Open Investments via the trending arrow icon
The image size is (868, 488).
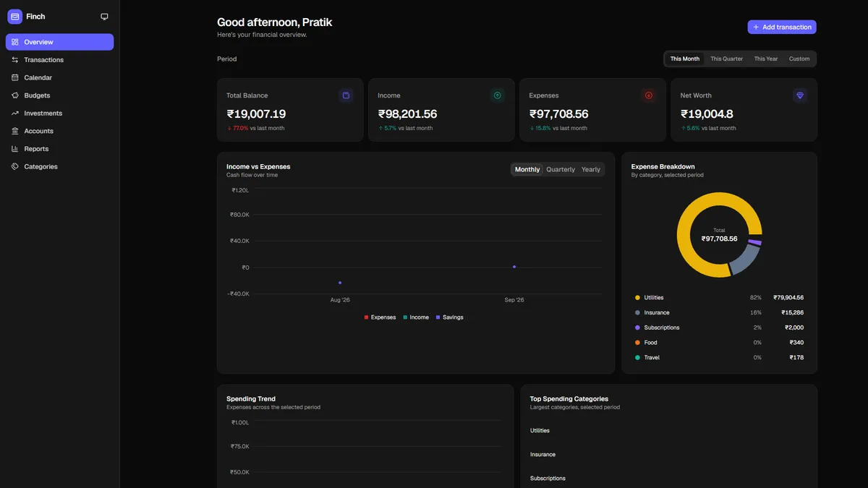pos(15,114)
